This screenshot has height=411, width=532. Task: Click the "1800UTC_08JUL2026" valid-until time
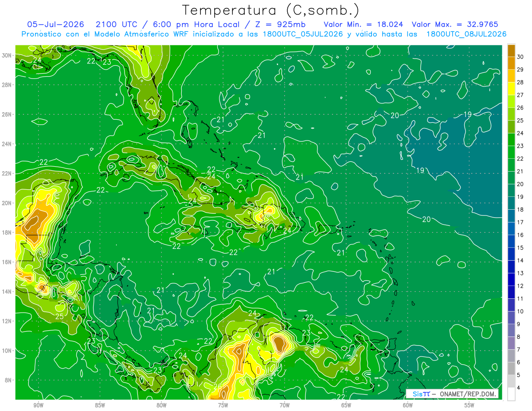tap(466, 34)
